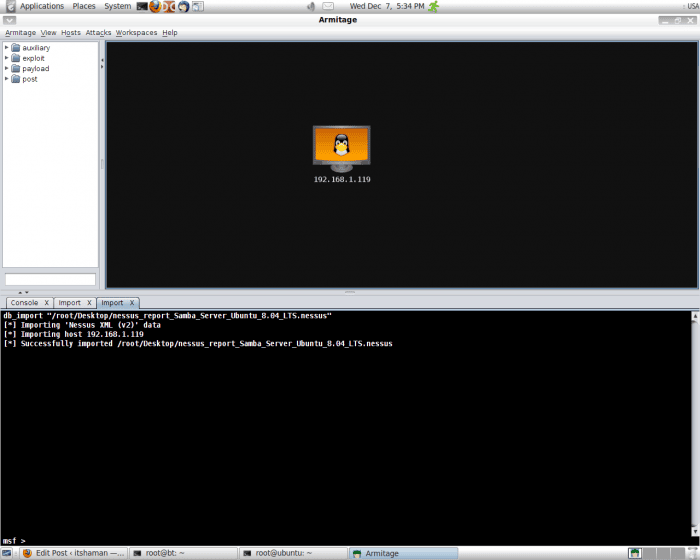Close the active Import tab
This screenshot has width=700, height=560.
pos(132,303)
